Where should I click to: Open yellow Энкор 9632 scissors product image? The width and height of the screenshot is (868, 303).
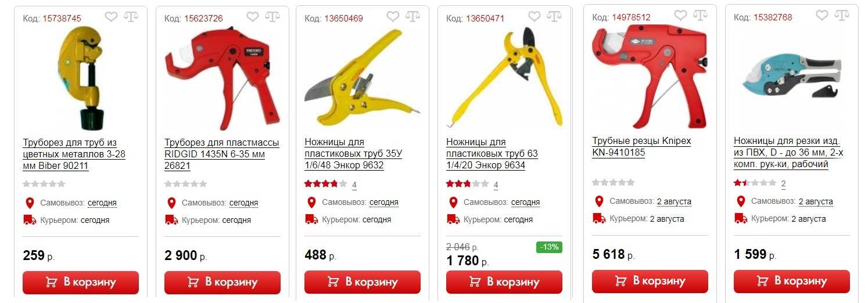coord(363,77)
